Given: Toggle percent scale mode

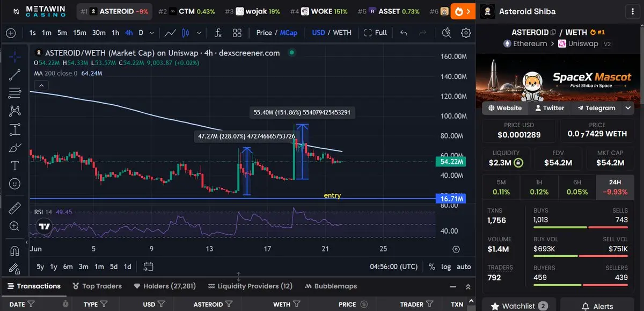Looking at the screenshot, I should click(432, 266).
